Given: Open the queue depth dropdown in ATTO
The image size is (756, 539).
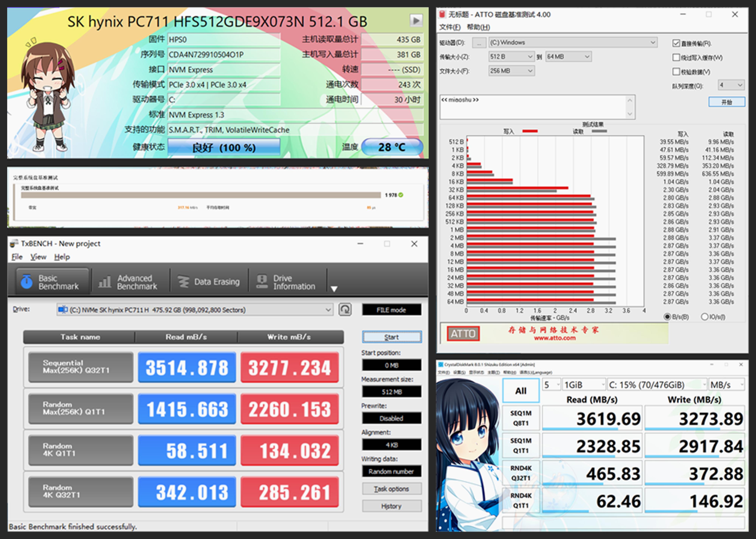Looking at the screenshot, I should coord(731,85).
